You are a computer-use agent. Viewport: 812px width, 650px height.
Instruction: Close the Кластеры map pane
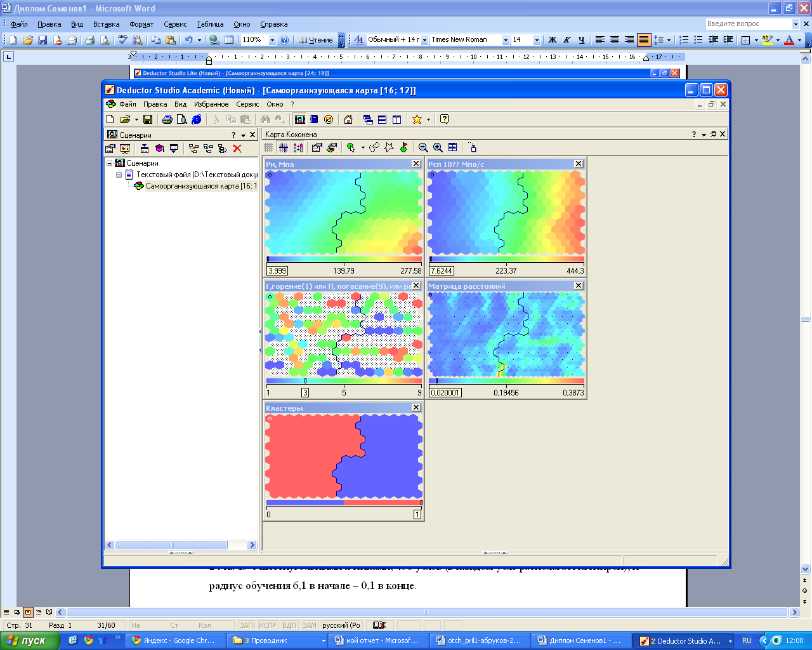[416, 408]
